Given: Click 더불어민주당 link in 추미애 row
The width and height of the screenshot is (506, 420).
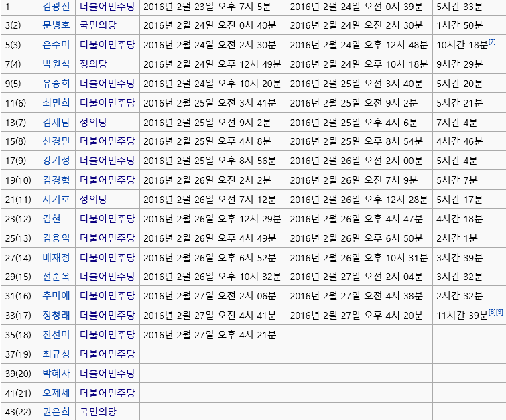Looking at the screenshot, I should tap(107, 295).
